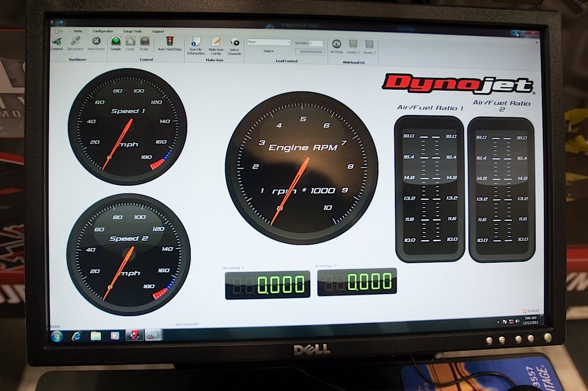Show hidden system tray icons arrow
The height and width of the screenshot is (391, 588).
[x=498, y=321]
